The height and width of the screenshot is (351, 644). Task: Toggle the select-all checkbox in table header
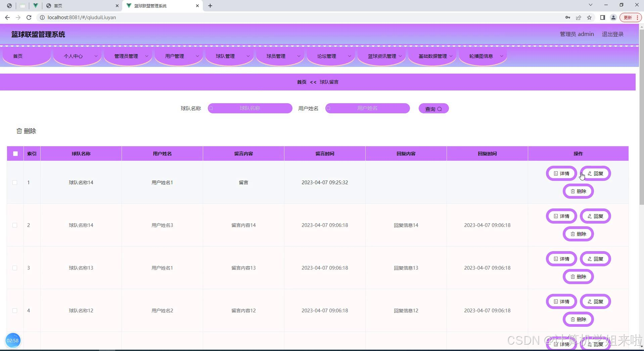15,154
